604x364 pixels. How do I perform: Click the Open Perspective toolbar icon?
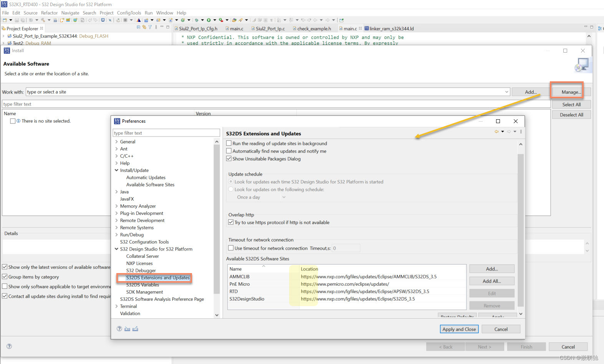341,20
